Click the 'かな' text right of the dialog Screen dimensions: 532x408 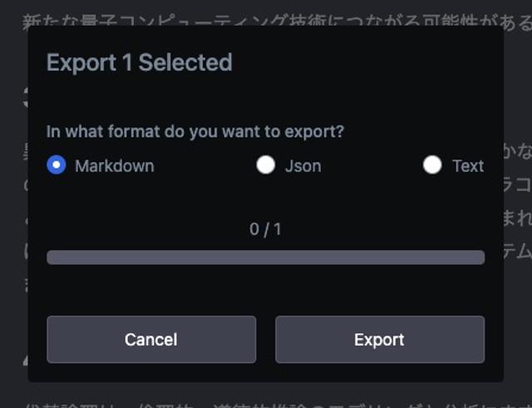518,153
